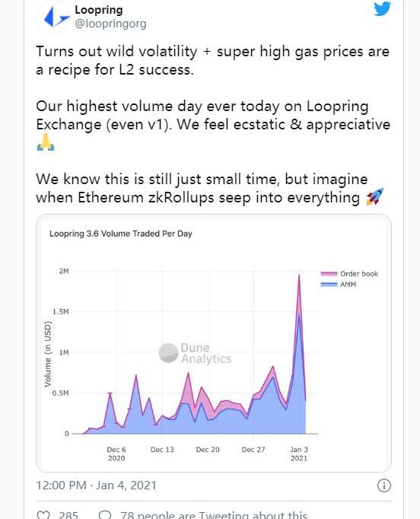This screenshot has height=519, width=420.
Task: Like the tweet with the heart icon
Action: coord(43,515)
